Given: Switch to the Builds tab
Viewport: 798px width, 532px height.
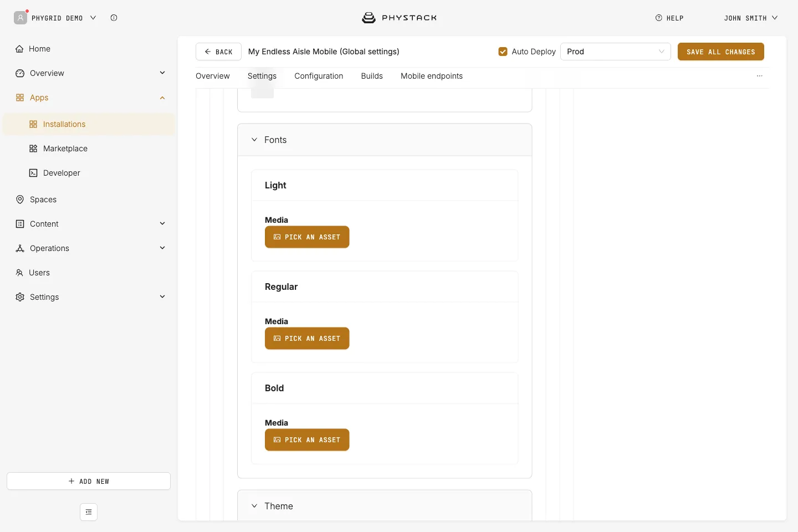Looking at the screenshot, I should pyautogui.click(x=372, y=76).
